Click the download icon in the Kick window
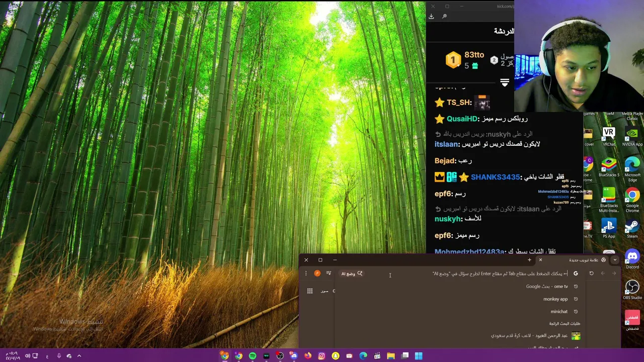 [431, 16]
